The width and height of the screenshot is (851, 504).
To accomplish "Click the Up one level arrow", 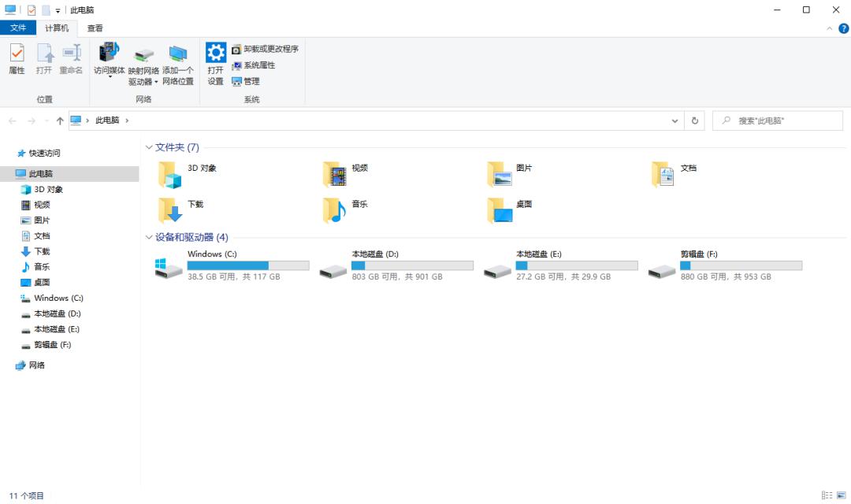I will (x=60, y=120).
